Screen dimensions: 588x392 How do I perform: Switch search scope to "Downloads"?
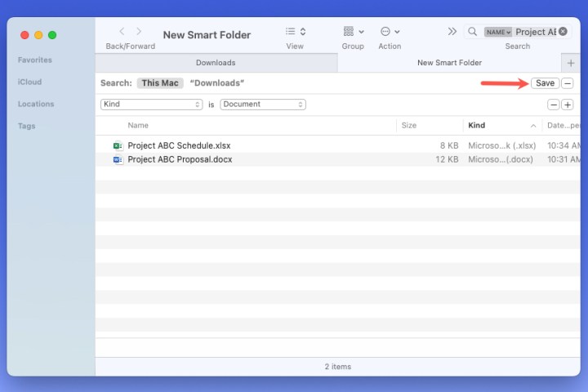point(217,83)
